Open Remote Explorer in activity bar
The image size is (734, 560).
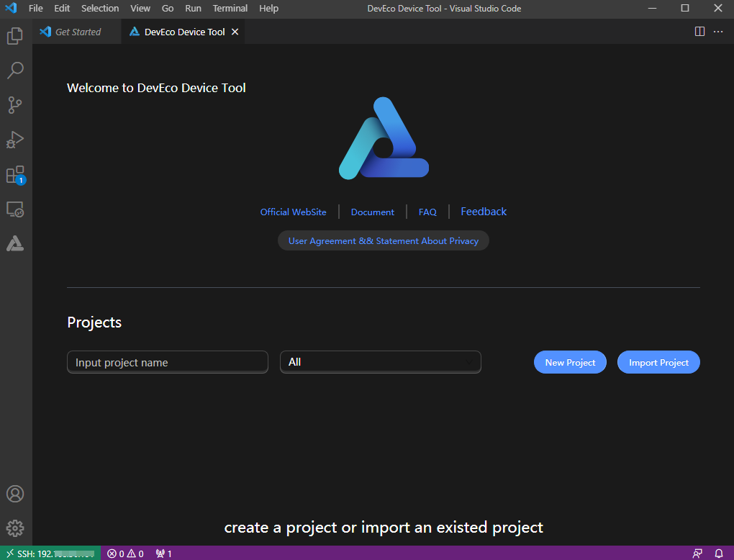[15, 209]
